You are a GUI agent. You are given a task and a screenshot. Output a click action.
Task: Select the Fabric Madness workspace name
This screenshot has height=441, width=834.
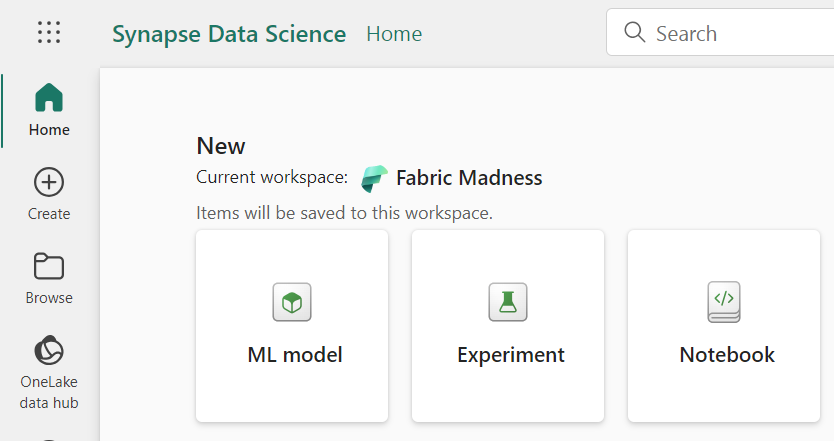[469, 179]
